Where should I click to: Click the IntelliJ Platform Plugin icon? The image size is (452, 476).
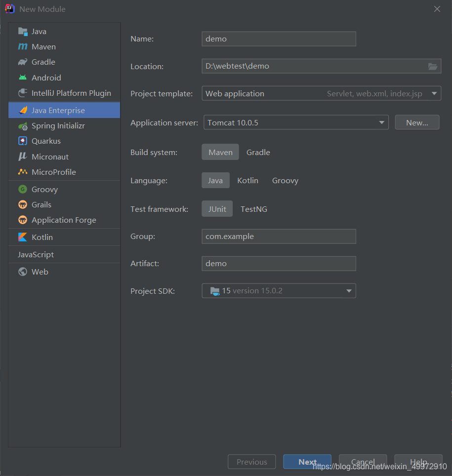pos(23,93)
